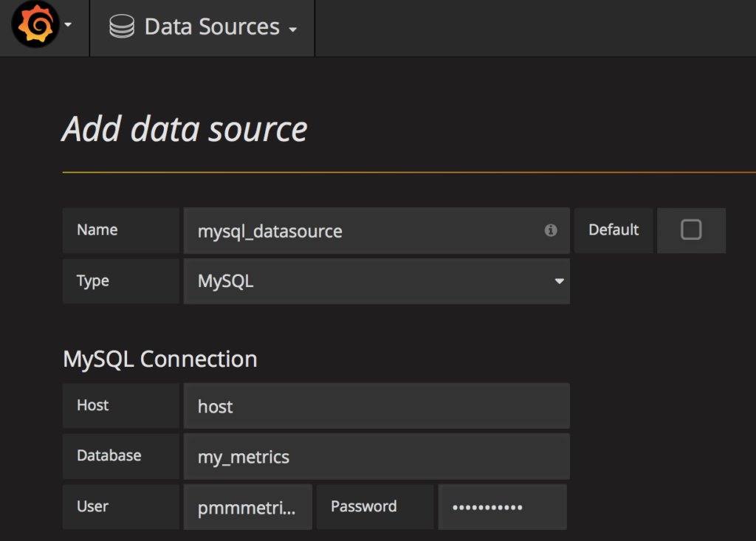Click the database stack icon

(x=121, y=27)
